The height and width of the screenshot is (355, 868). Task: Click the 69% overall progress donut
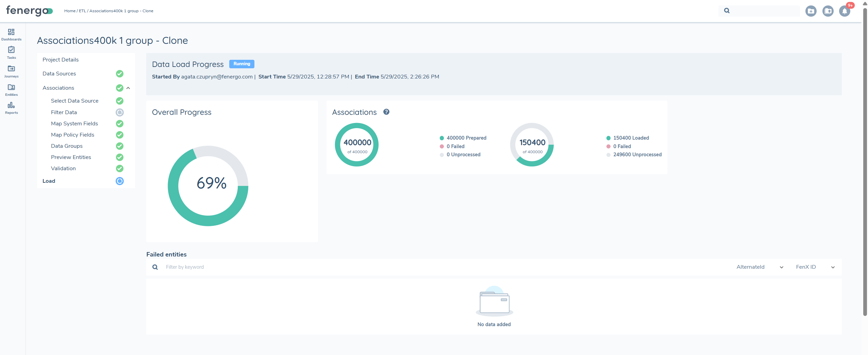tap(208, 186)
